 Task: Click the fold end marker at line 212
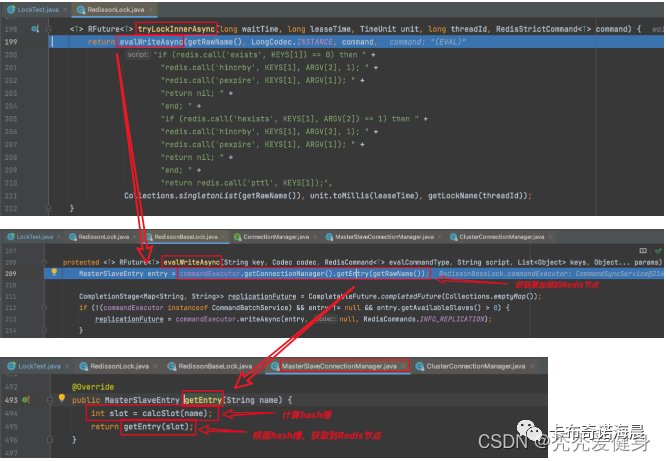pyautogui.click(x=48, y=208)
